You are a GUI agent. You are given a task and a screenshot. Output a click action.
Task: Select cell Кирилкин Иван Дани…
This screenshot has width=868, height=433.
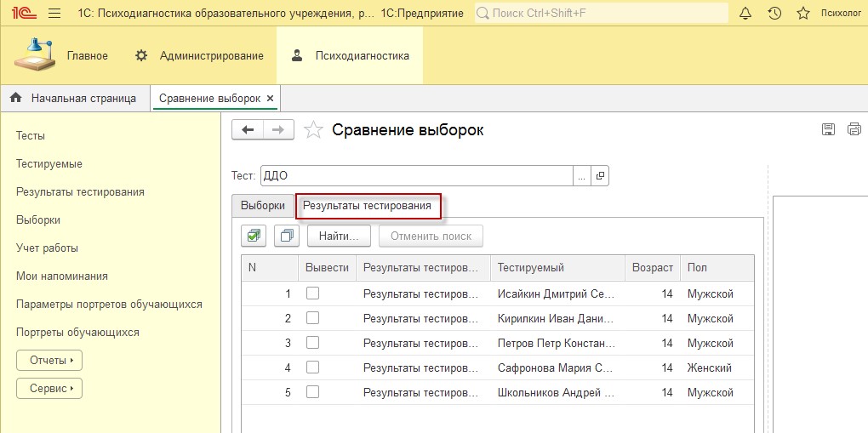coord(558,318)
